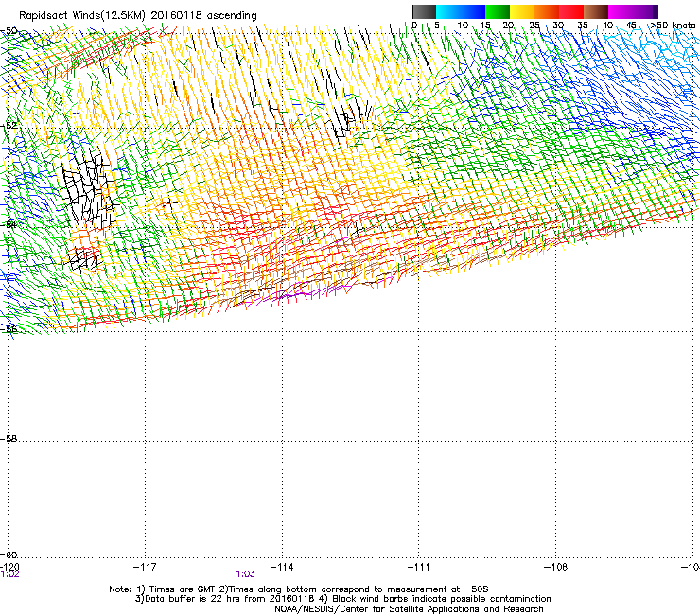Click the NOAA/NESDIS credit line
This screenshot has height=615, width=700.
[x=409, y=609]
